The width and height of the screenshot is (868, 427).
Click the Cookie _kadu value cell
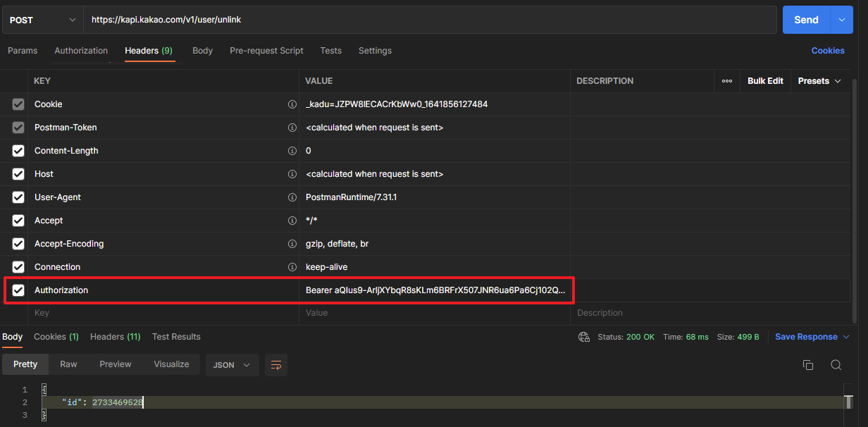coord(435,104)
